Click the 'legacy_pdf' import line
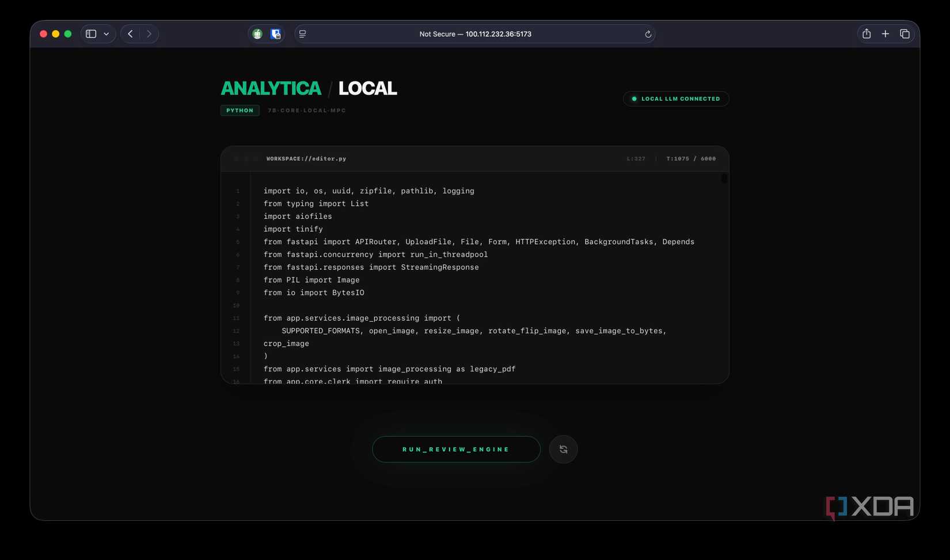The height and width of the screenshot is (560, 950). [390, 369]
